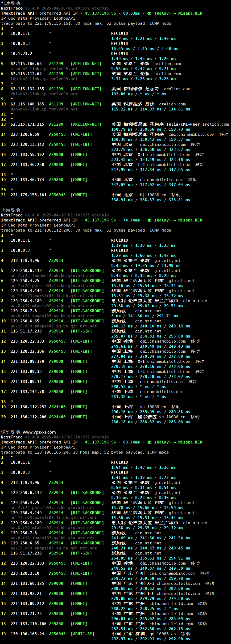Click hop IP address 221.183.92.21
Image resolution: width=231 pixels, height=644 pixels.
click(26, 594)
